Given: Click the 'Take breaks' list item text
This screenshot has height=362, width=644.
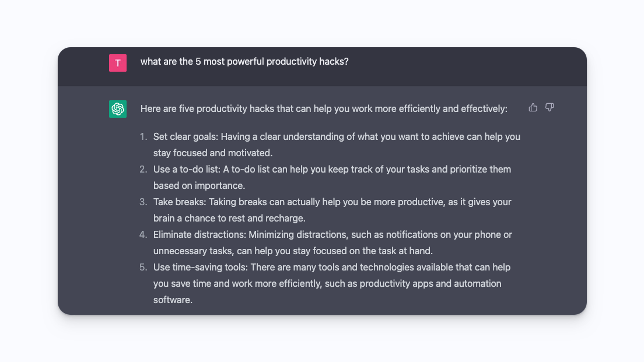Looking at the screenshot, I should [x=332, y=202].
